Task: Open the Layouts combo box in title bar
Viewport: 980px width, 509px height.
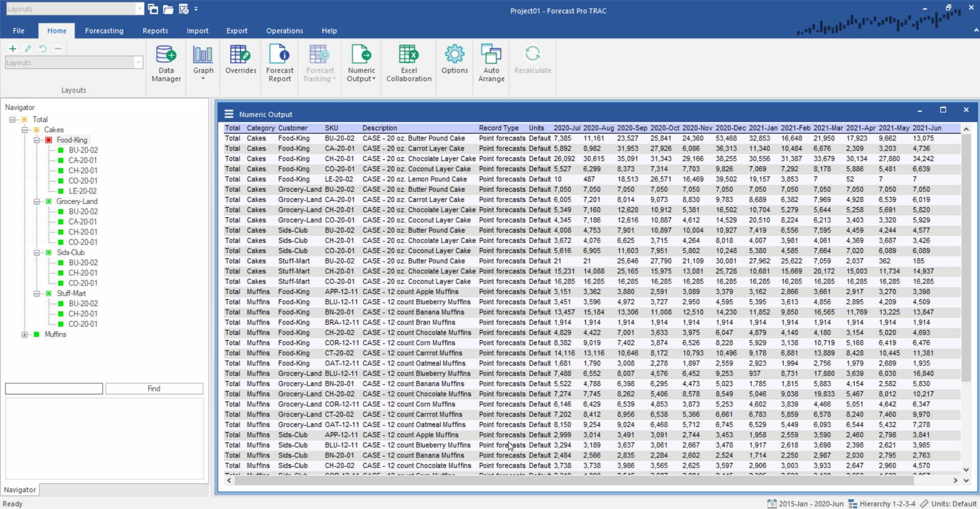Action: pos(75,9)
